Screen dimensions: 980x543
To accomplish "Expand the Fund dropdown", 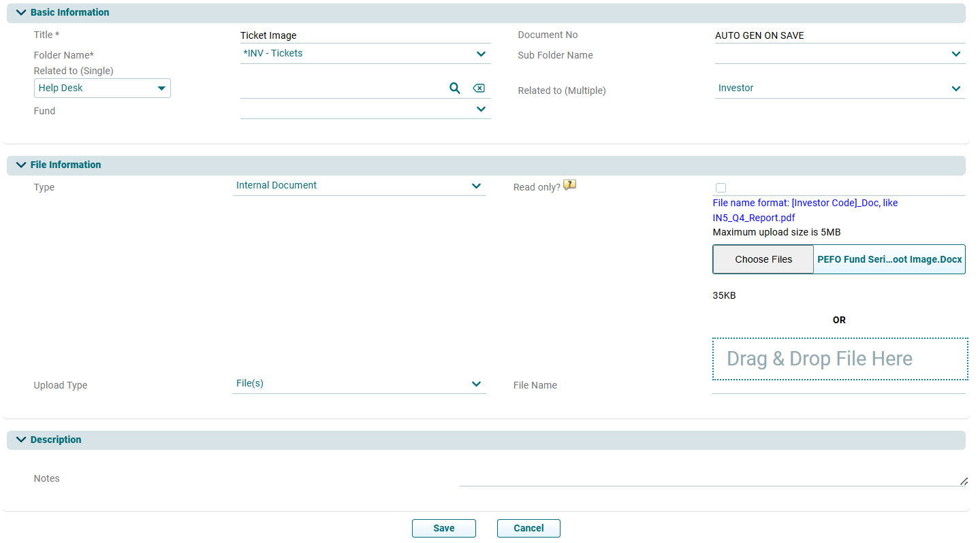I will 481,109.
